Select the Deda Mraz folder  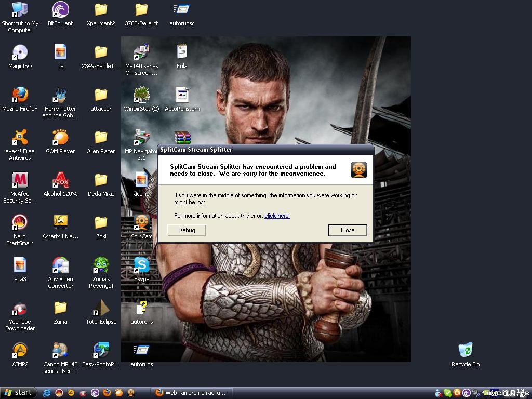(x=101, y=184)
